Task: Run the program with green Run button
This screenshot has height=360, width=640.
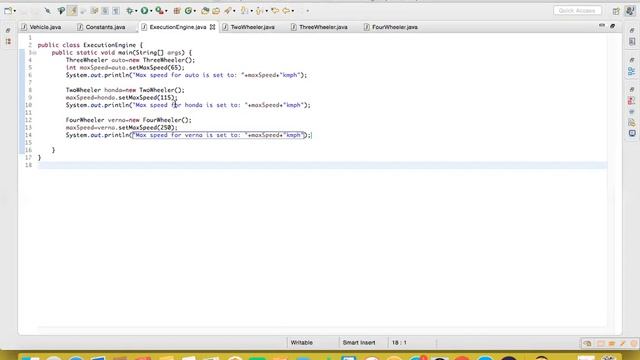Action: pos(144,11)
